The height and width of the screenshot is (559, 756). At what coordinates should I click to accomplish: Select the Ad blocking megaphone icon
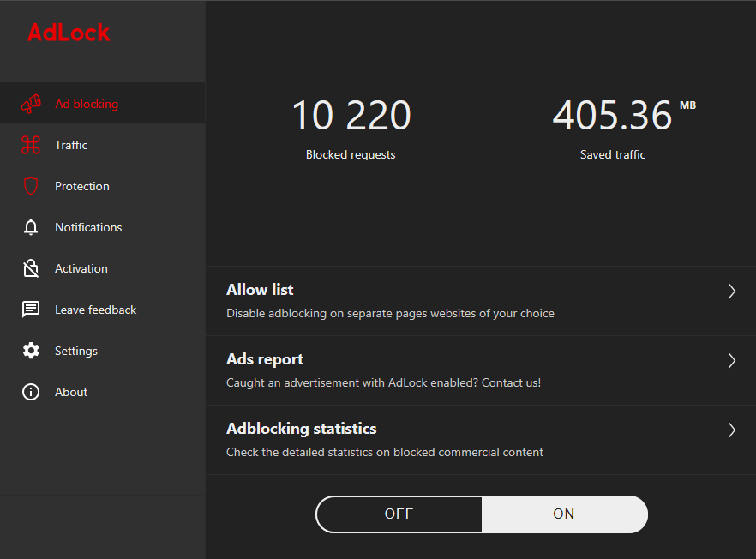tap(31, 103)
